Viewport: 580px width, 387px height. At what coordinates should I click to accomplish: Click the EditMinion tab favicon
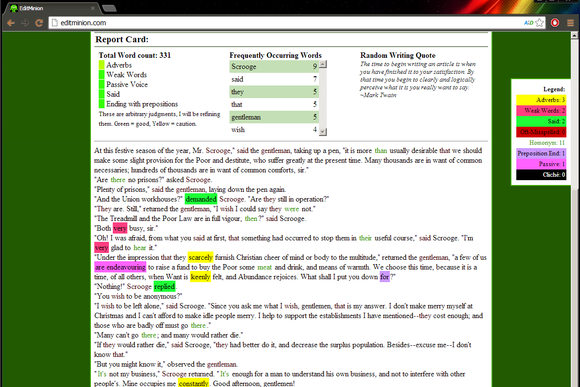(14, 8)
